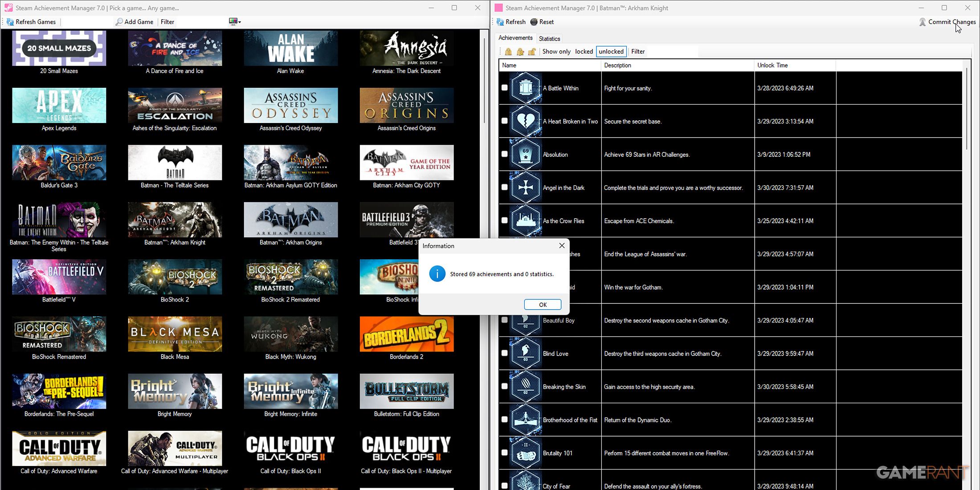980x490 pixels.
Task: Click the Brutality 101 fist icon
Action: tap(526, 453)
